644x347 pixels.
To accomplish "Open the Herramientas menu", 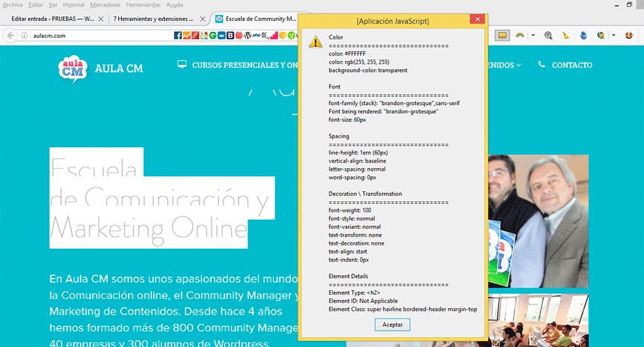I will pos(143,5).
